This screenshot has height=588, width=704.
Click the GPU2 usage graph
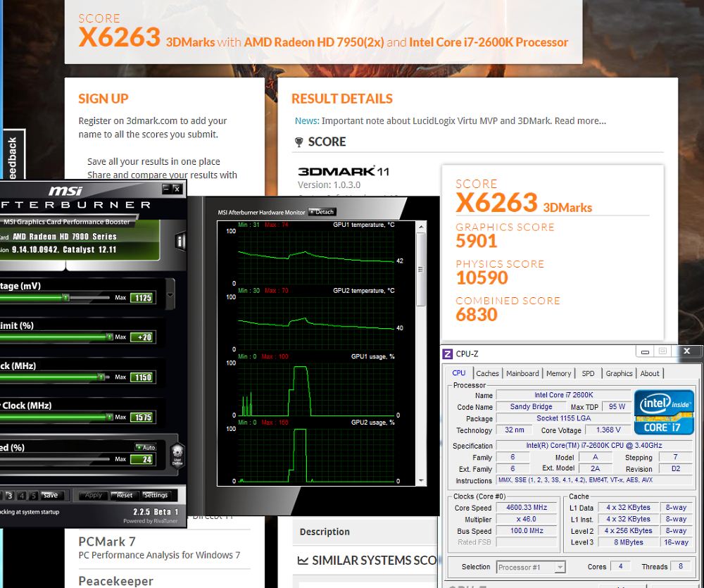(x=316, y=455)
